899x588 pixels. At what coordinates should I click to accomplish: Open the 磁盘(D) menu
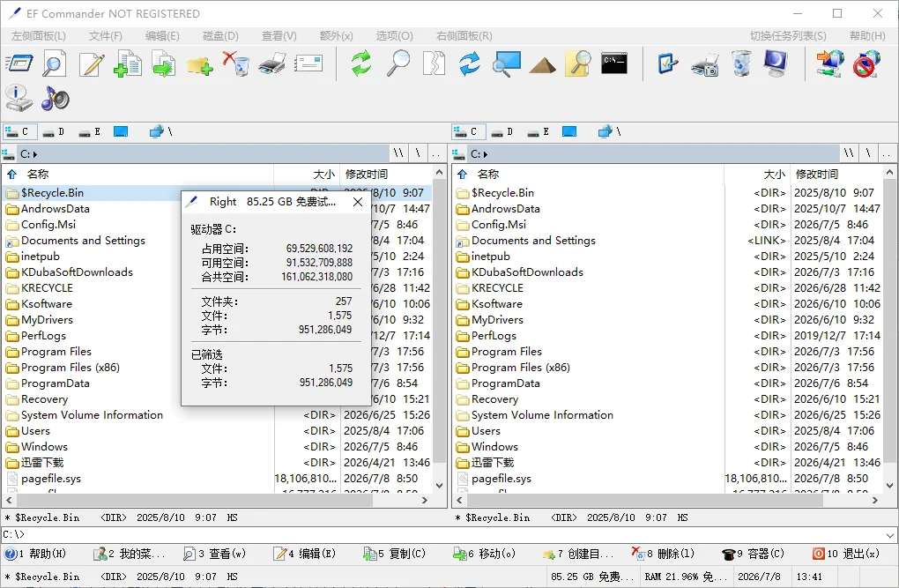click(220, 35)
